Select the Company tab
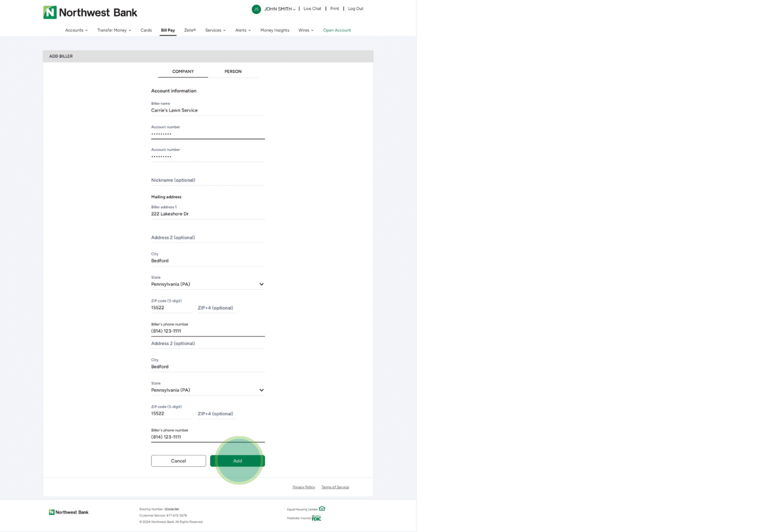 click(183, 72)
